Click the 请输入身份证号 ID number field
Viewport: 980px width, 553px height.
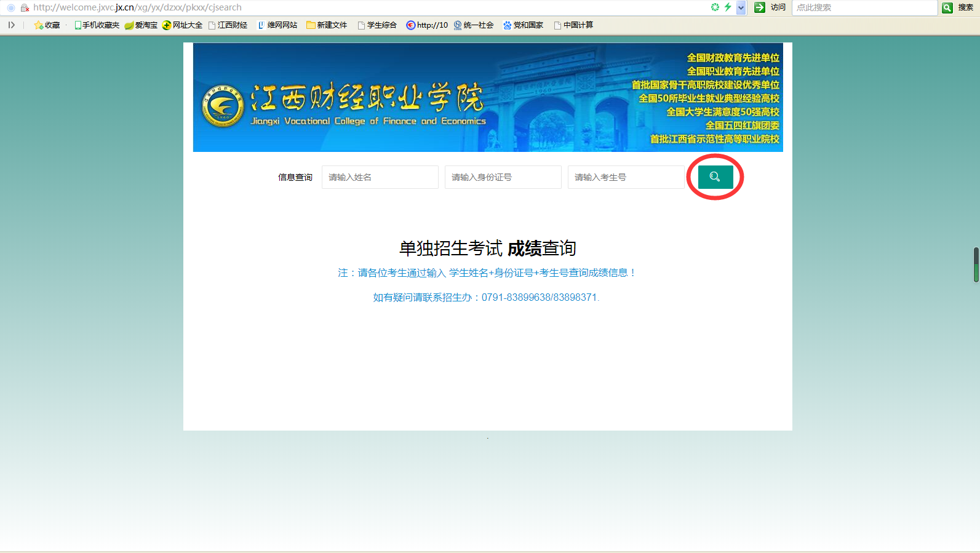click(x=503, y=177)
